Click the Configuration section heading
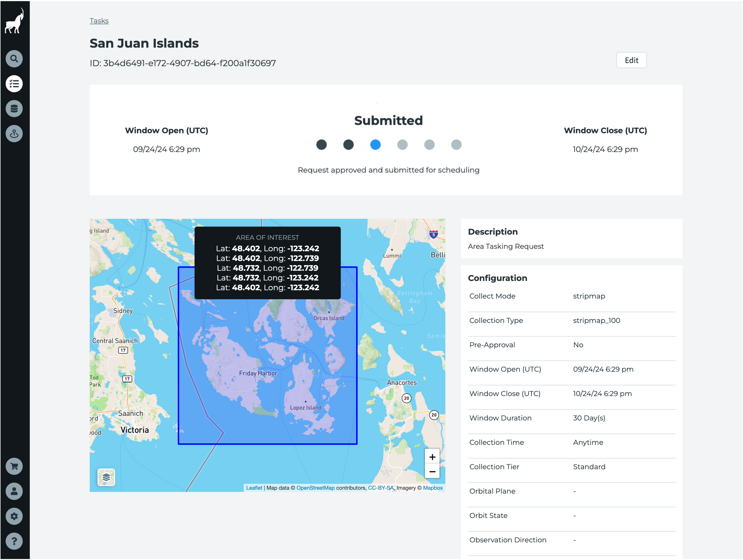The height and width of the screenshot is (560, 743). (498, 278)
